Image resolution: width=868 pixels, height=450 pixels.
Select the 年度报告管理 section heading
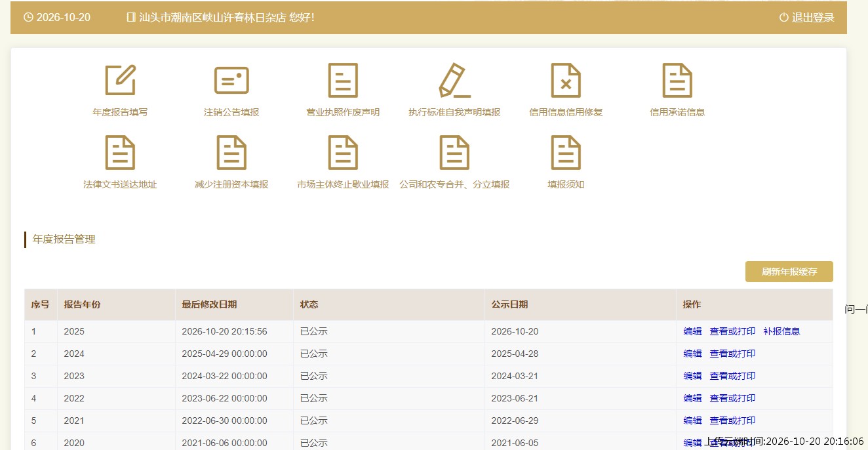[x=64, y=239]
